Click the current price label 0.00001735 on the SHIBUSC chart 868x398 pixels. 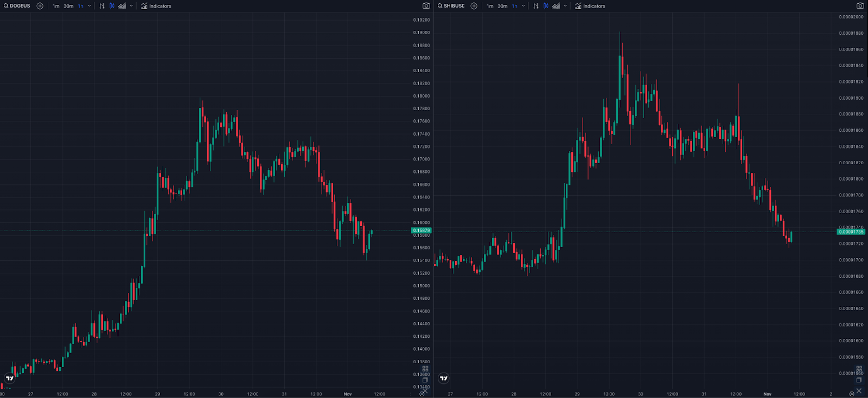click(x=851, y=232)
